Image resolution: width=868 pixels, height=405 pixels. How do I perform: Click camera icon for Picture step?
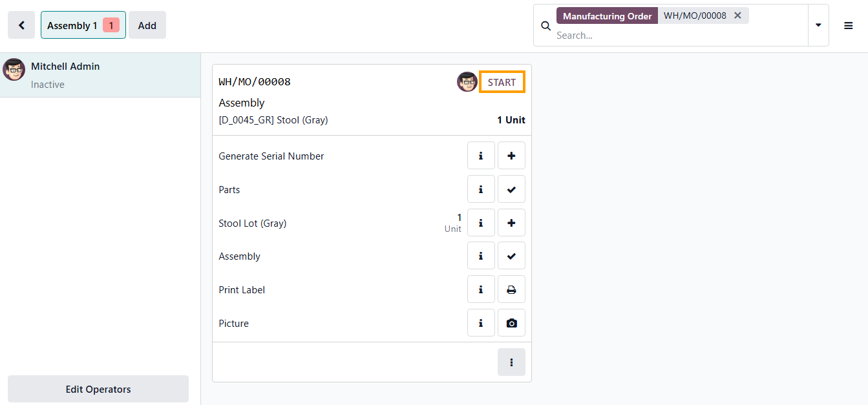tap(511, 323)
